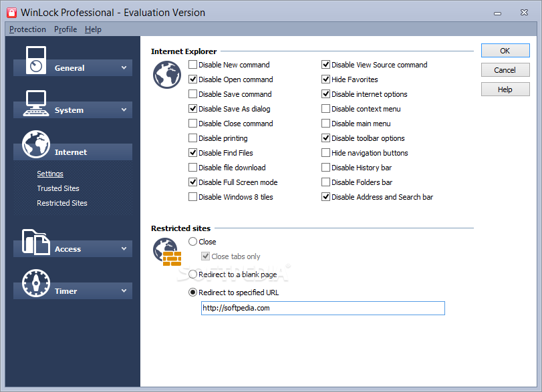Check Disable Folders bar
The image size is (542, 392).
click(x=325, y=182)
